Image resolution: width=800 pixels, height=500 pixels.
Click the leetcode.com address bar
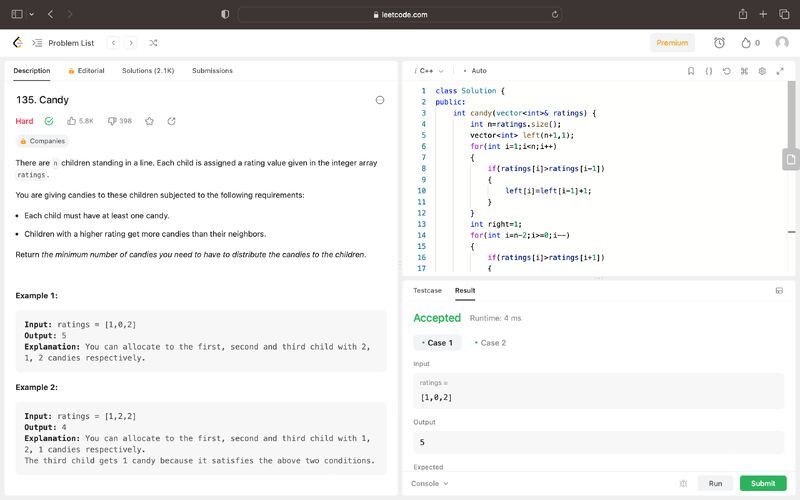(400, 14)
